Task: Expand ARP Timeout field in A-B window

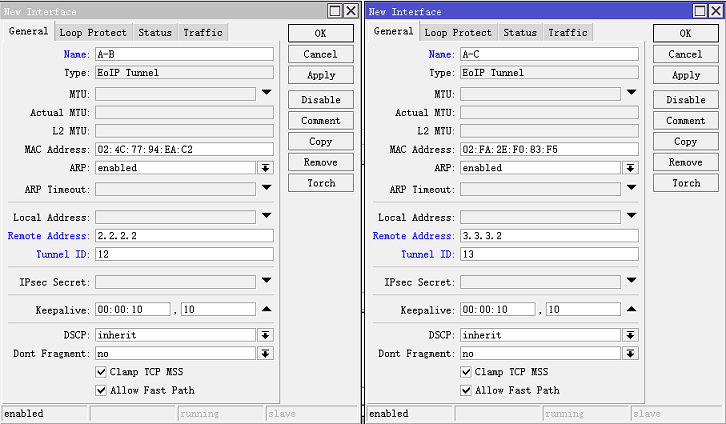Action: tap(266, 188)
